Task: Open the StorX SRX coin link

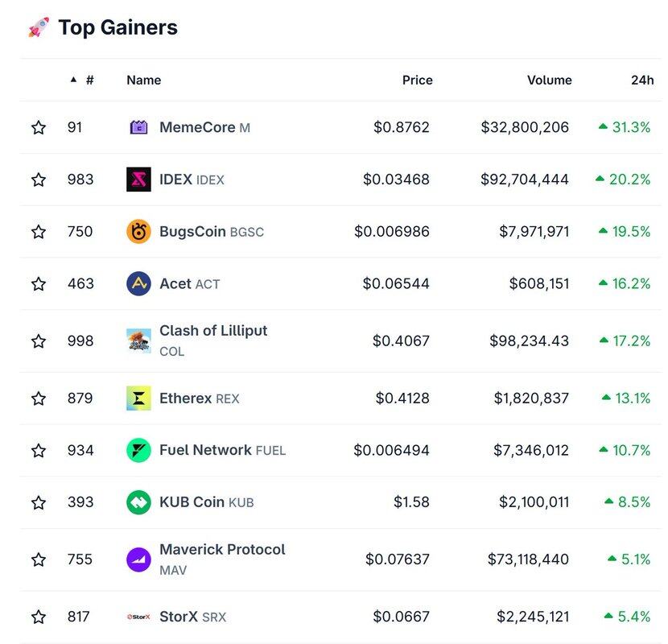Action: coord(192,617)
